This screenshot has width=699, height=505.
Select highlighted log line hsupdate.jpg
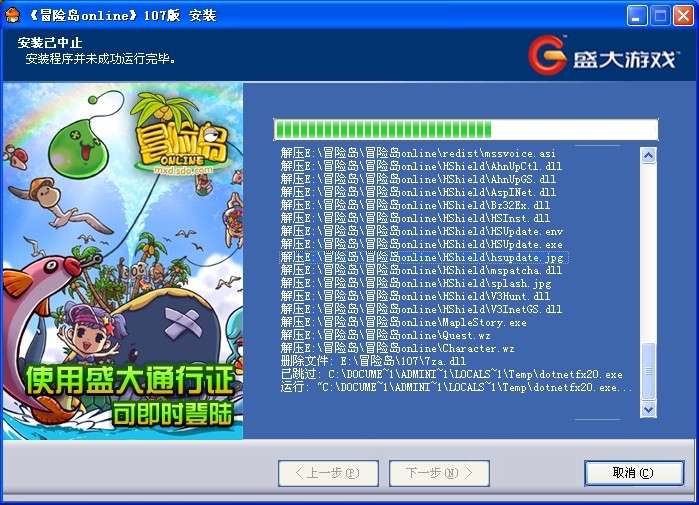pos(424,257)
